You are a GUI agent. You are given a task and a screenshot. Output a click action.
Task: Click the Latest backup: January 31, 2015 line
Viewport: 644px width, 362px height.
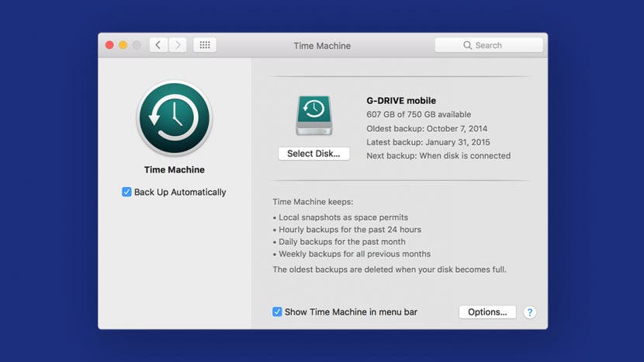tap(428, 142)
